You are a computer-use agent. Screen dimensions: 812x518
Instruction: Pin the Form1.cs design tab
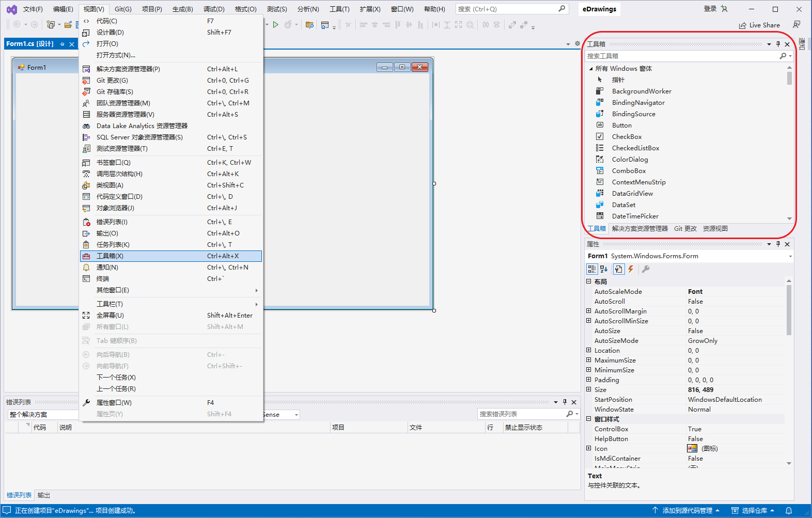click(63, 44)
